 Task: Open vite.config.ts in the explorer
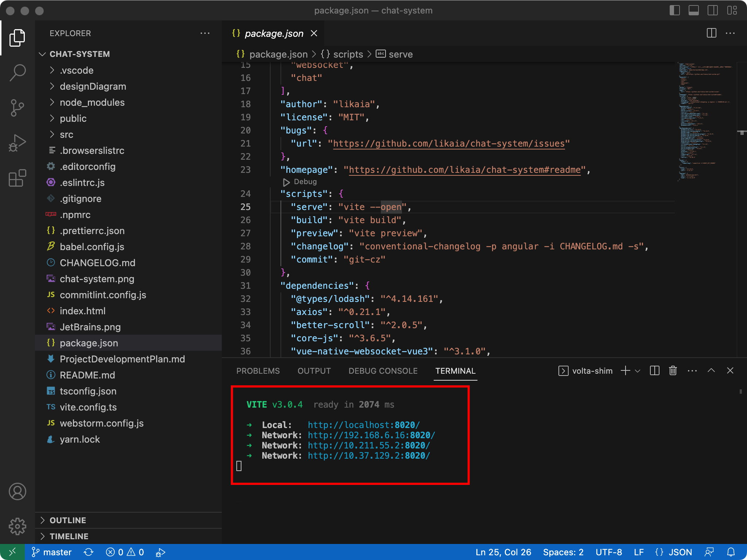pyautogui.click(x=88, y=407)
